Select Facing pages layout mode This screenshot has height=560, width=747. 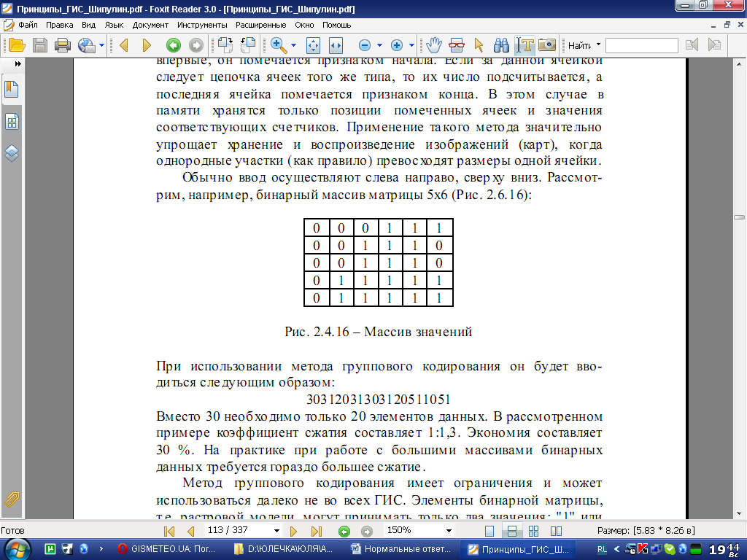pos(556,531)
